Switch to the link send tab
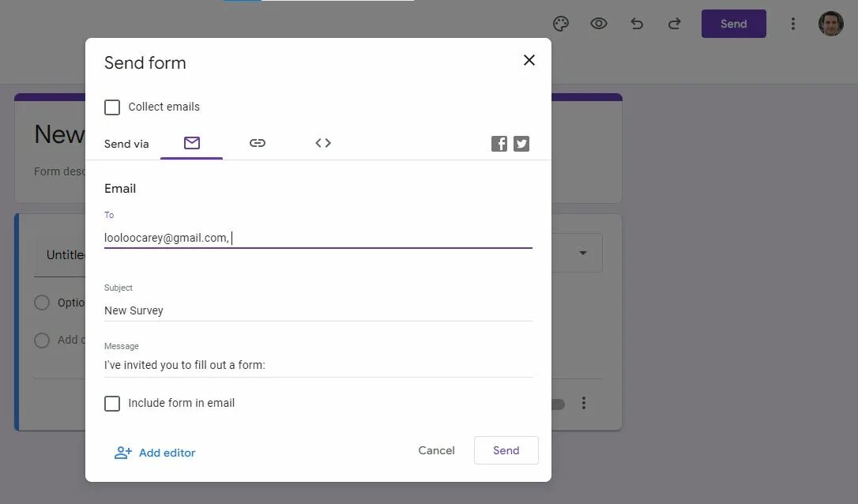858x504 pixels. tap(258, 143)
